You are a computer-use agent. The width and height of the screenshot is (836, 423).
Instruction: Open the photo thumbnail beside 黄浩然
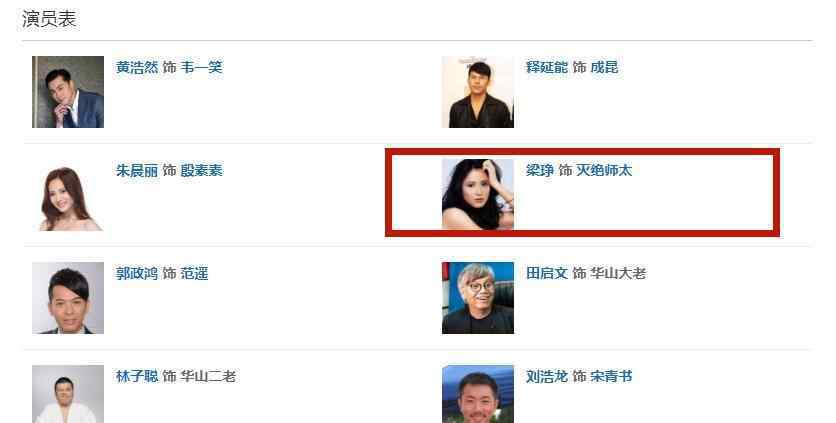click(68, 92)
